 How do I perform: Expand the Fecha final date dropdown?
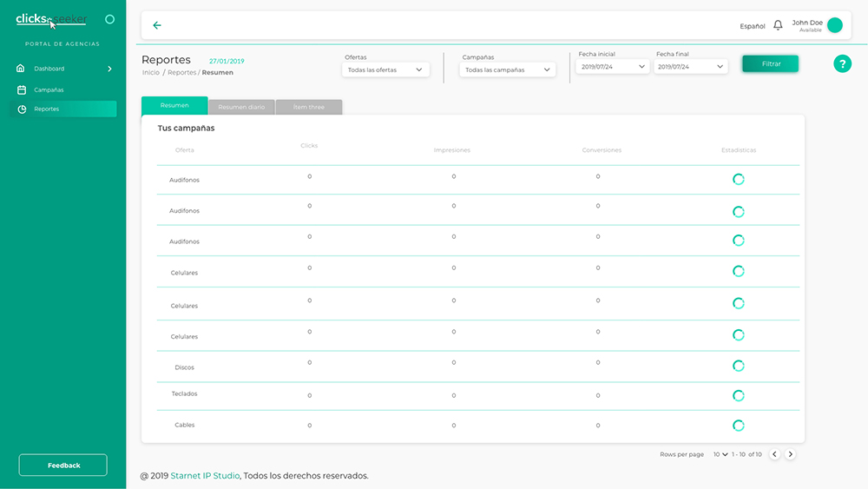(x=690, y=66)
